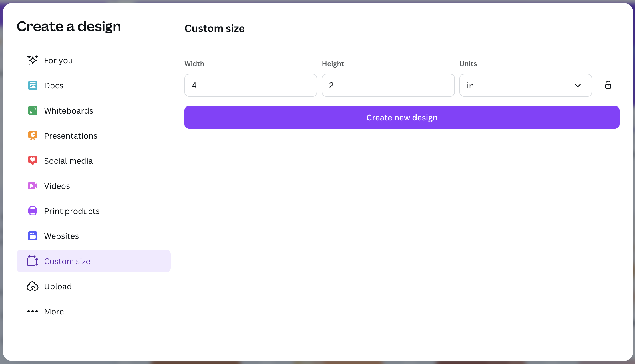Click the orange Presentations icon
The image size is (635, 364).
coord(33,136)
